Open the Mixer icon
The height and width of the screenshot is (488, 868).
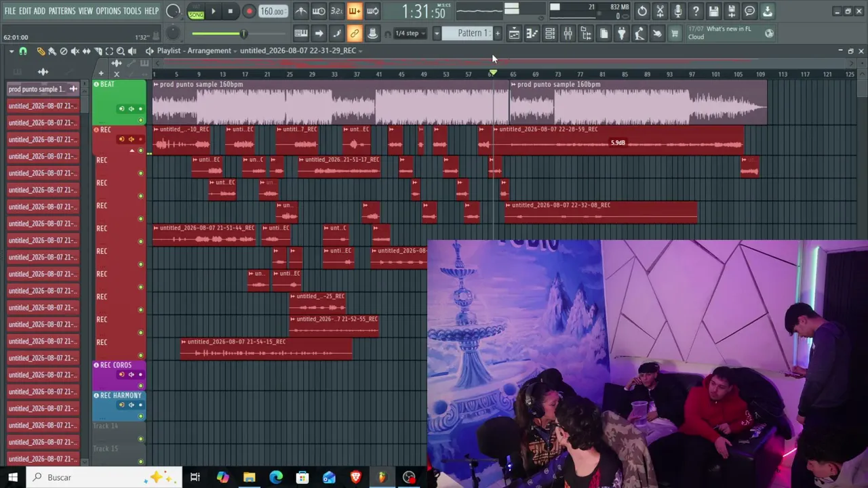pyautogui.click(x=568, y=34)
